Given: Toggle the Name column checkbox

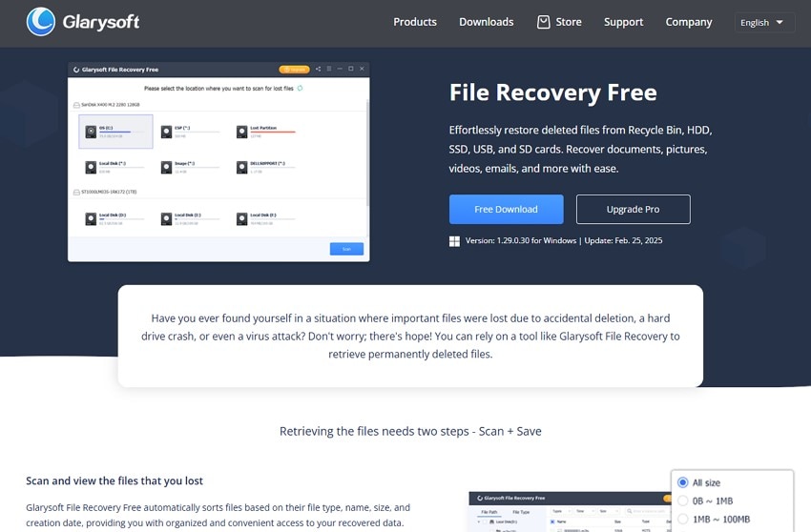Looking at the screenshot, I should (x=552, y=522).
